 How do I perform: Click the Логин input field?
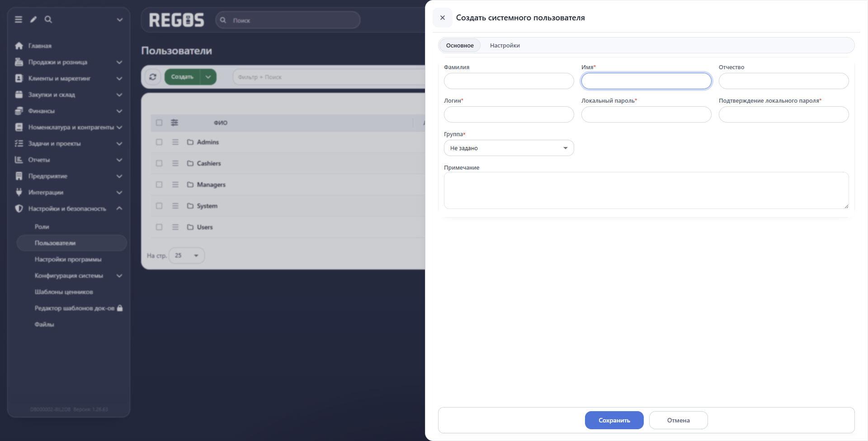click(x=509, y=114)
